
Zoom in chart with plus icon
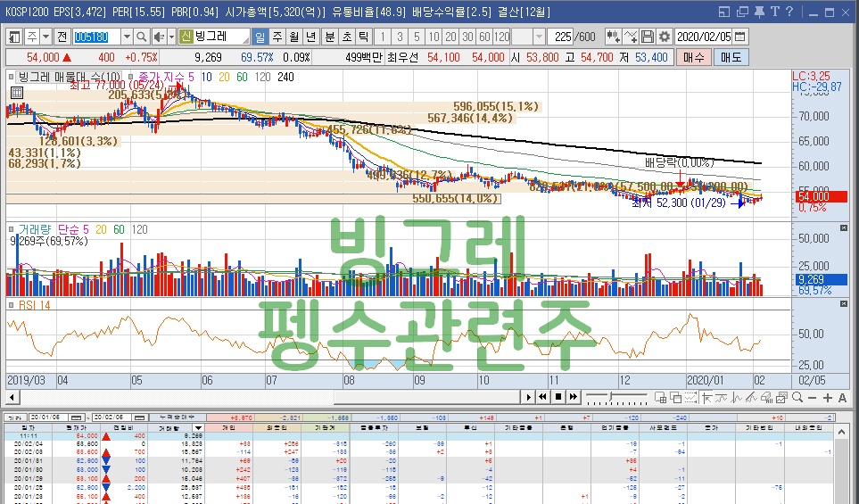827,398
